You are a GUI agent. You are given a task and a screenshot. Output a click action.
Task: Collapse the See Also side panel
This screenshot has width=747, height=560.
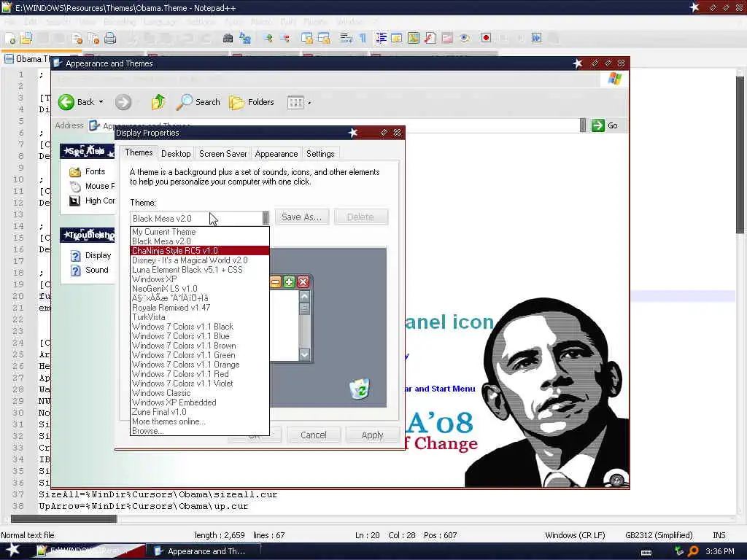click(x=88, y=152)
